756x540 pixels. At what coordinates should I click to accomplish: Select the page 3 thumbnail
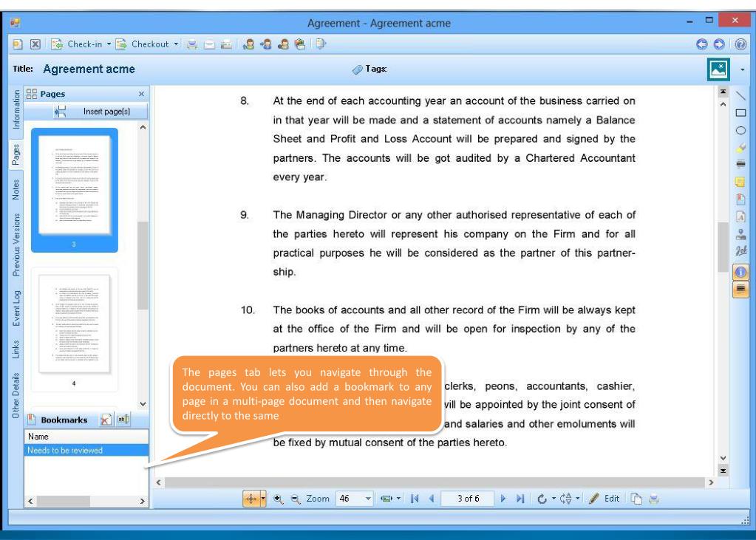tap(74, 190)
